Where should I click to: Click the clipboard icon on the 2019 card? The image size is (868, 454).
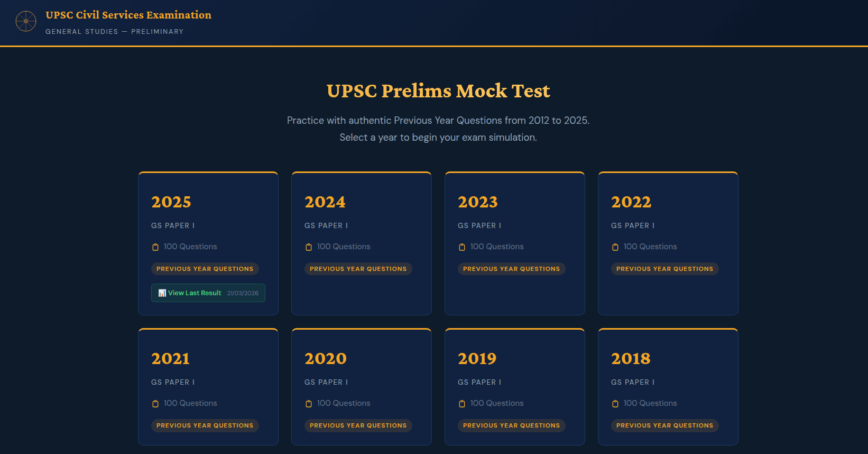click(x=462, y=403)
